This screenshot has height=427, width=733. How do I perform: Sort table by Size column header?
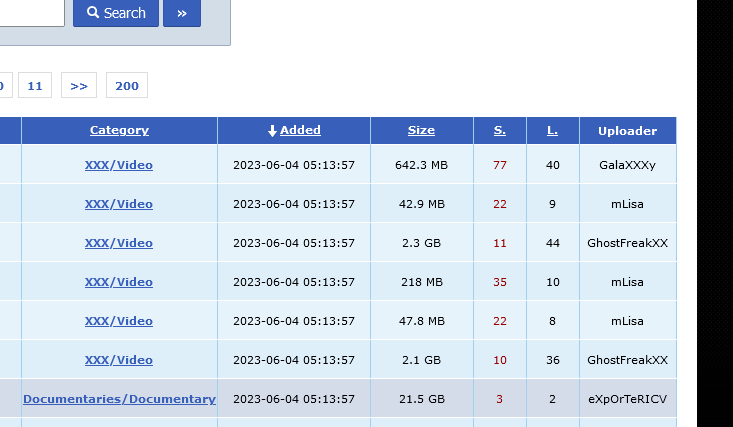click(421, 130)
